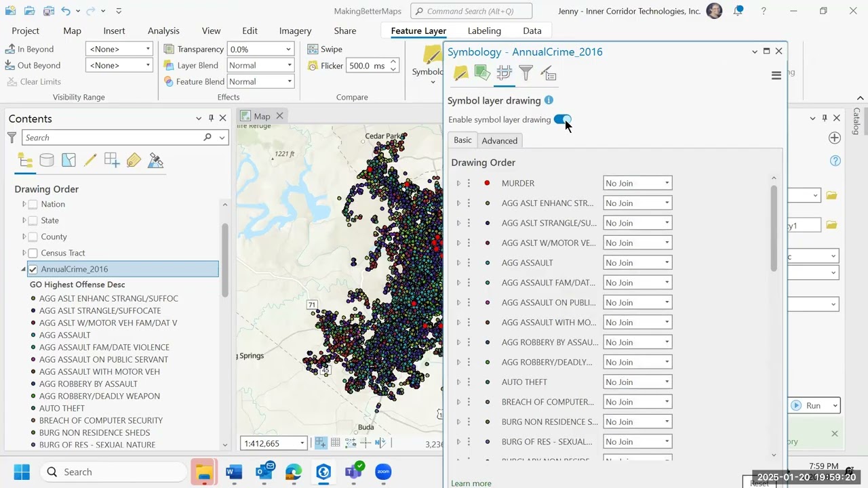Check the County layer visibility box
This screenshot has width=868, height=488.
[x=33, y=237]
